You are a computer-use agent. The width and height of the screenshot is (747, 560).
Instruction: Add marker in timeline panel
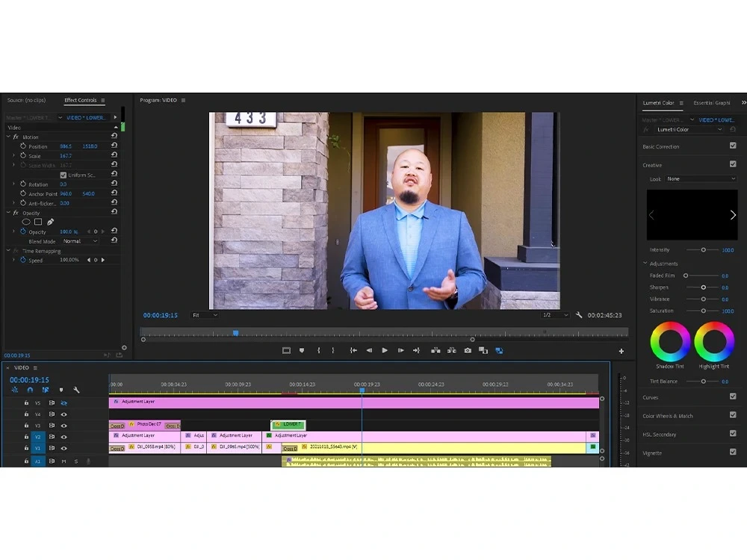click(61, 390)
